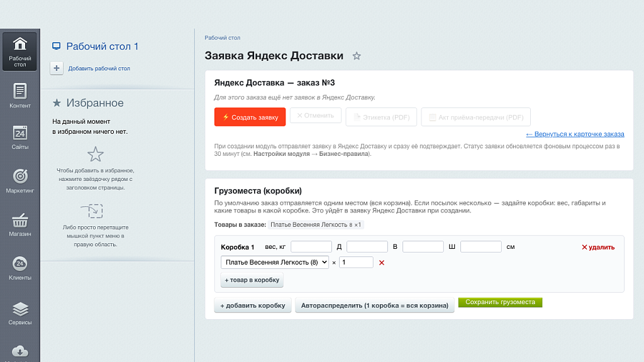
Task: Add page to favorites with the star icon
Action: click(357, 56)
